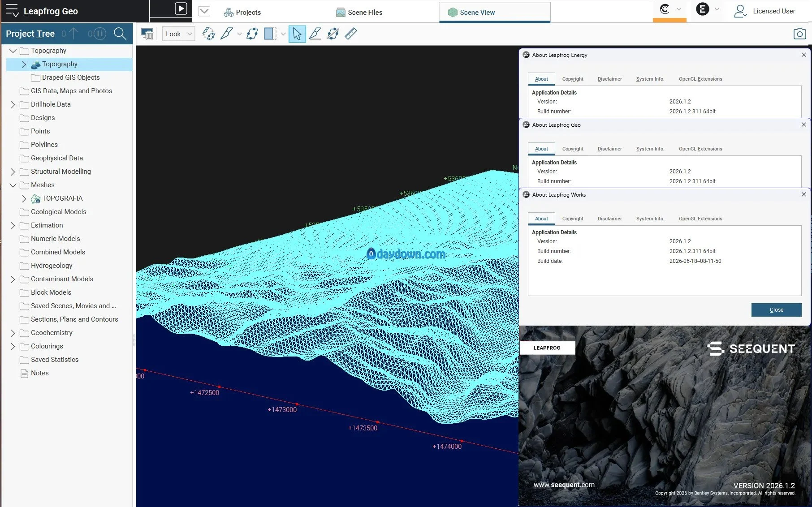Open the Seequent Central icon menu
The width and height of the screenshot is (812, 507).
[665, 9]
